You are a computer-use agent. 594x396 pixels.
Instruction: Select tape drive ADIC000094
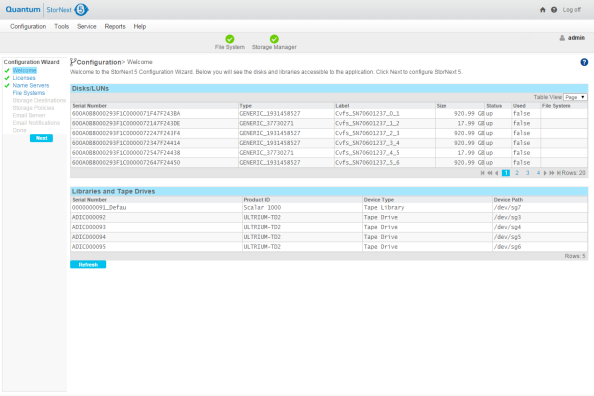tap(329, 237)
